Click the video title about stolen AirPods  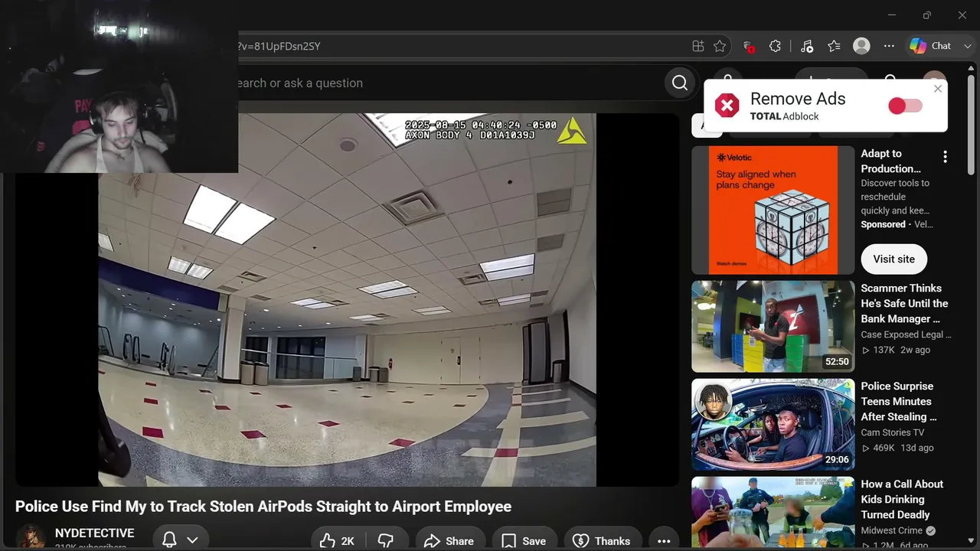pyautogui.click(x=263, y=507)
